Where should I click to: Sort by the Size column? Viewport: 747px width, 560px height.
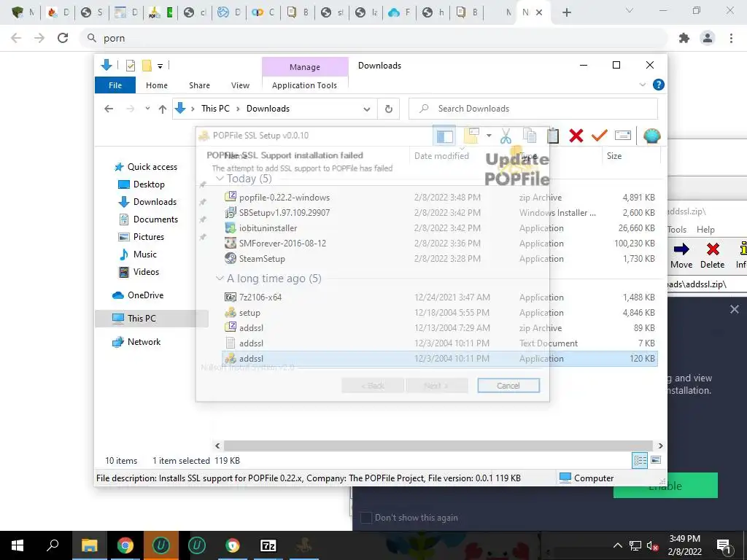click(614, 156)
